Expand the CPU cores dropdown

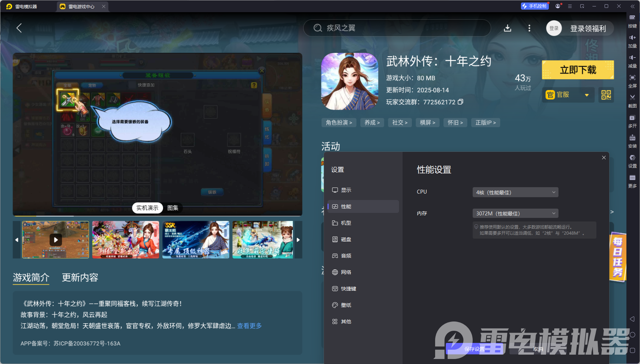(515, 192)
